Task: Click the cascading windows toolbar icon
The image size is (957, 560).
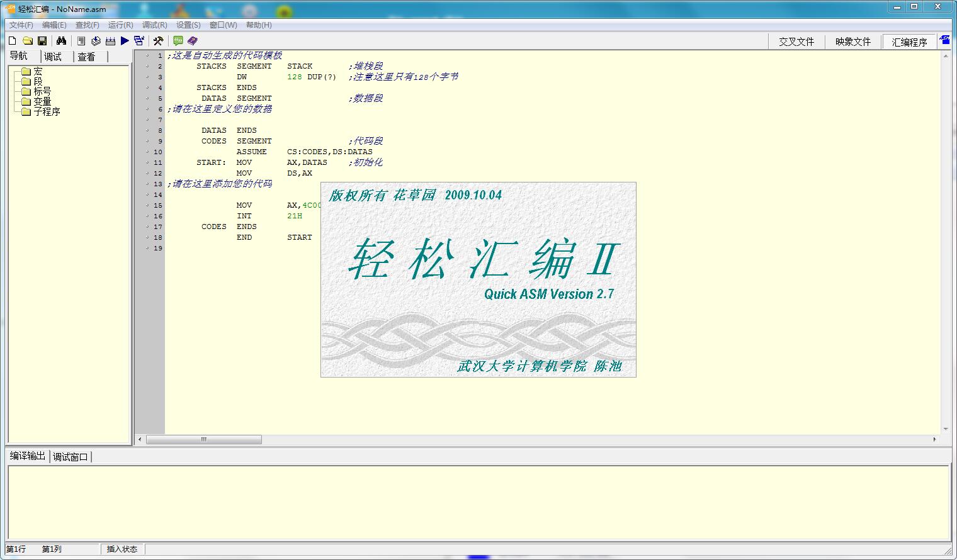Action: click(x=139, y=41)
